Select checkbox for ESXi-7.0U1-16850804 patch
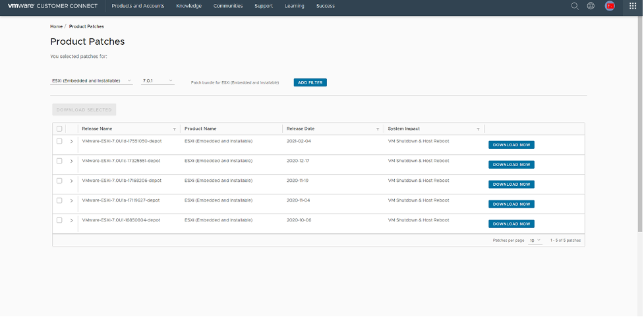The width and height of the screenshot is (644, 317). [59, 220]
